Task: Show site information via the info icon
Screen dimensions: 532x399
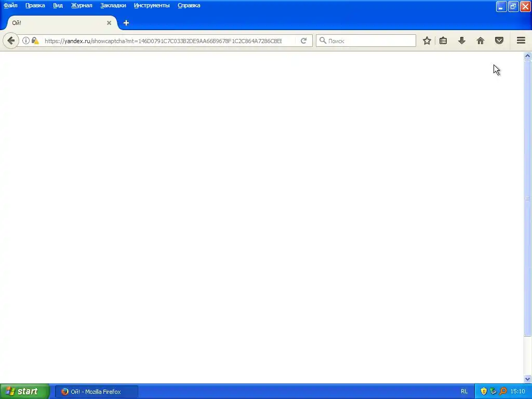Action: (26, 41)
